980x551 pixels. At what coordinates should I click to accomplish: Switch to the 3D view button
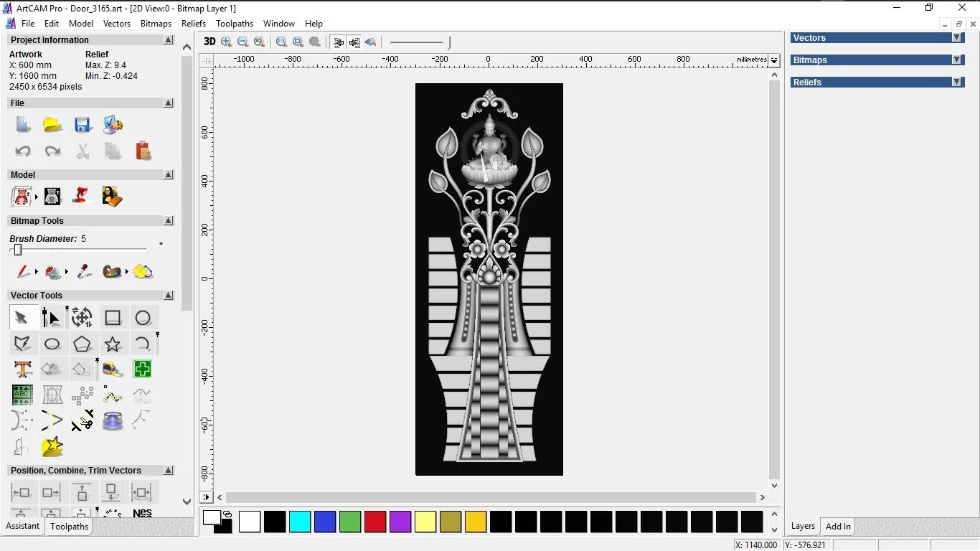pyautogui.click(x=209, y=42)
